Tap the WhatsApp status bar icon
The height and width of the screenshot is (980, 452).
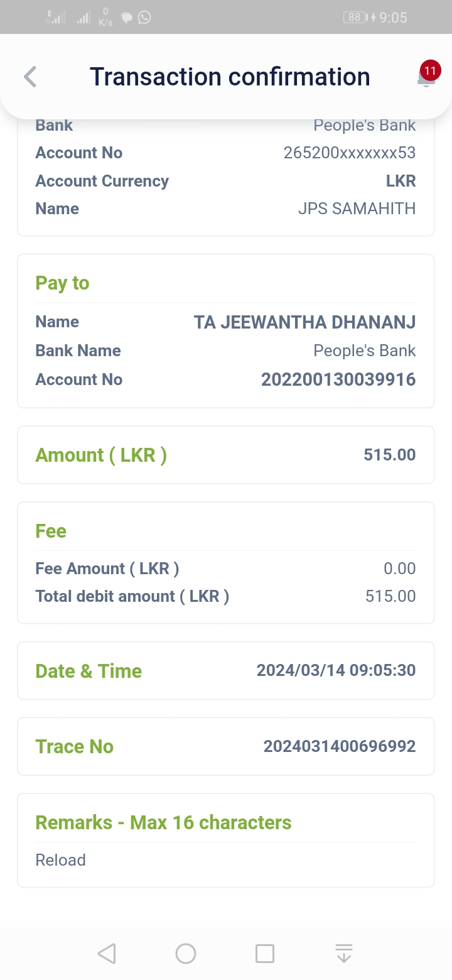[x=145, y=18]
